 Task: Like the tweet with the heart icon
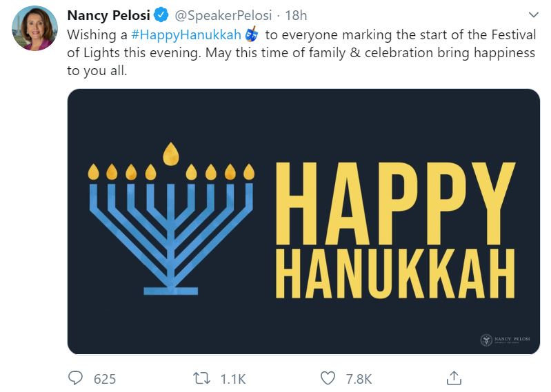point(328,378)
